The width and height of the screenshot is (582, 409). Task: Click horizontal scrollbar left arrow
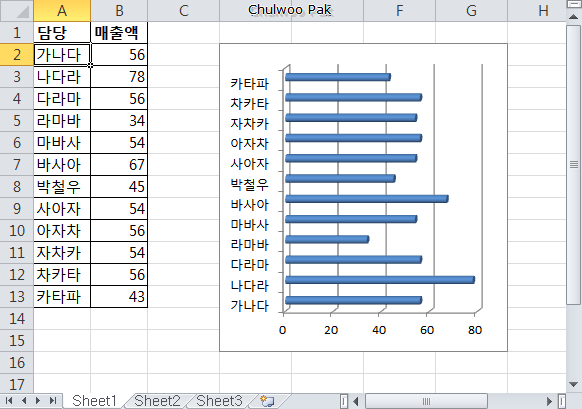[x=356, y=401]
